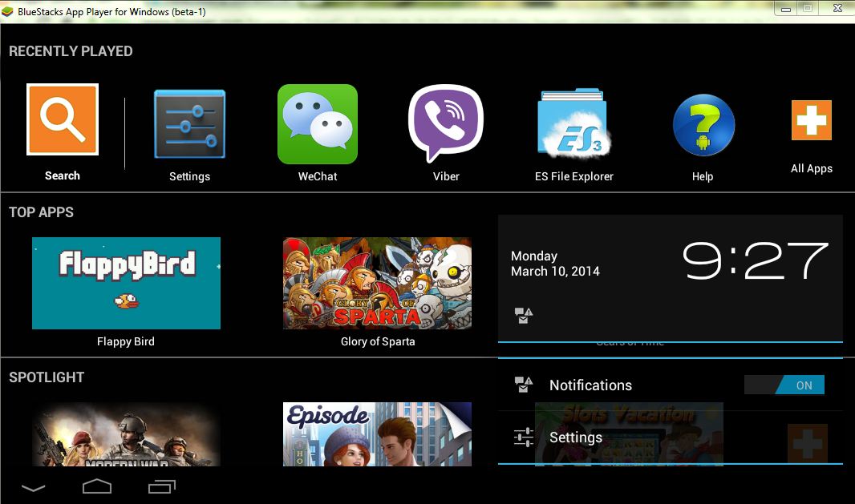Click notification icon under the date

524,316
